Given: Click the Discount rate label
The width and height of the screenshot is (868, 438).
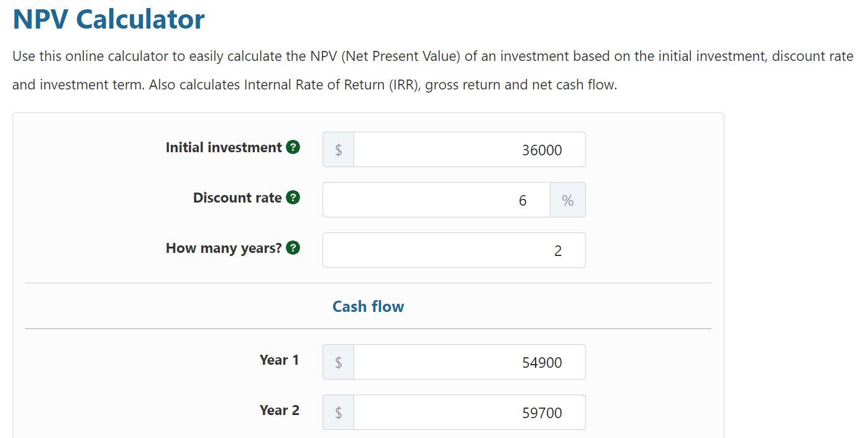Looking at the screenshot, I should click(236, 198).
